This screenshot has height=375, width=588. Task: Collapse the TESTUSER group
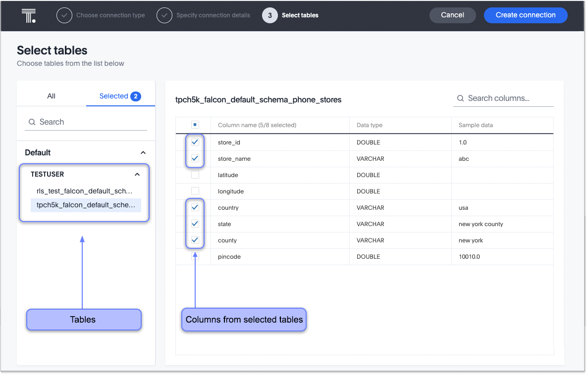coord(137,174)
